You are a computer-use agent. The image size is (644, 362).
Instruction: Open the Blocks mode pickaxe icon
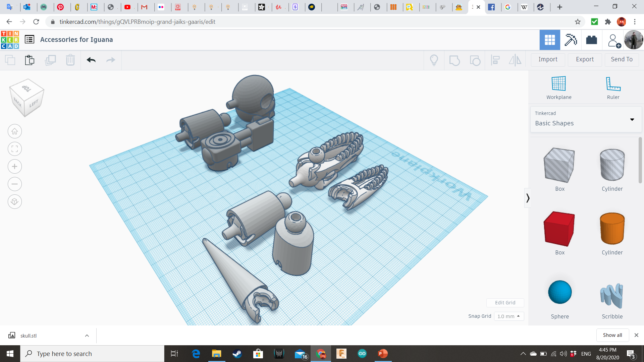click(x=571, y=40)
